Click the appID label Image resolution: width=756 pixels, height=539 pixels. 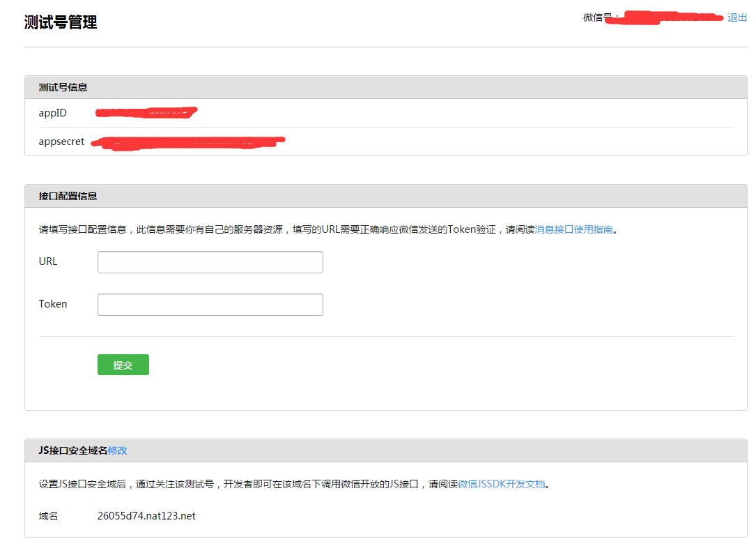coord(53,113)
